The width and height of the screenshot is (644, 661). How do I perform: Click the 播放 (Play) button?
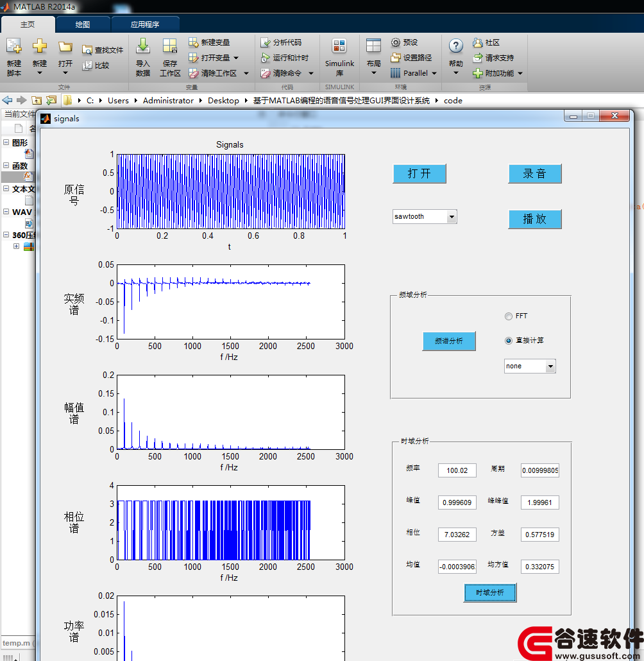[x=535, y=219]
